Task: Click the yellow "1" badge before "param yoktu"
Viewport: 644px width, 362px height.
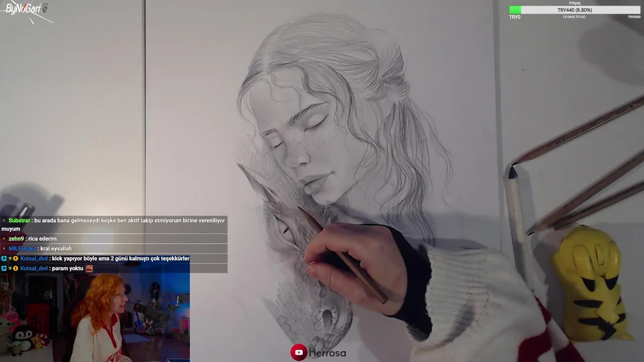Action: [16, 268]
